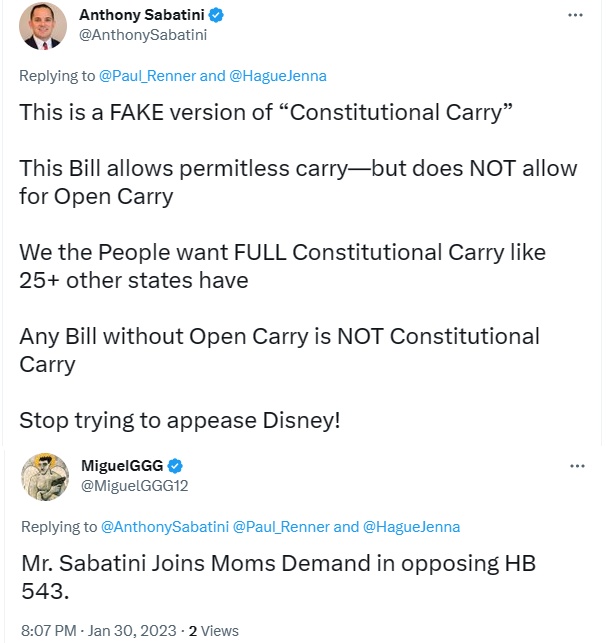
Task: Open @HagueJenna in Sabatini's replying-to line
Action: [x=278, y=76]
